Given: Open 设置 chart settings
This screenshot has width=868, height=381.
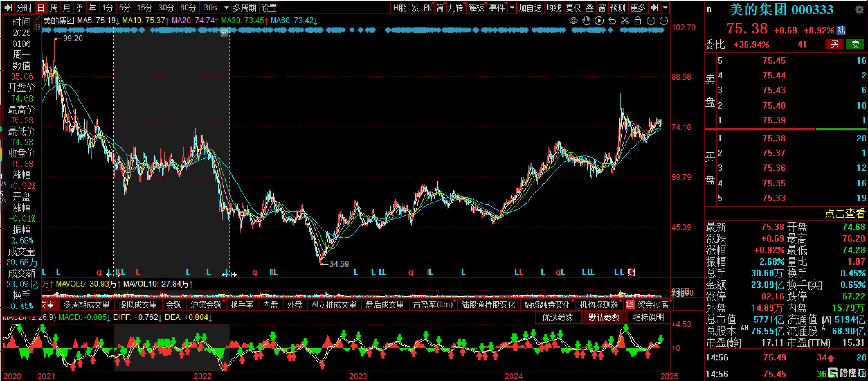Looking at the screenshot, I should [x=269, y=7].
